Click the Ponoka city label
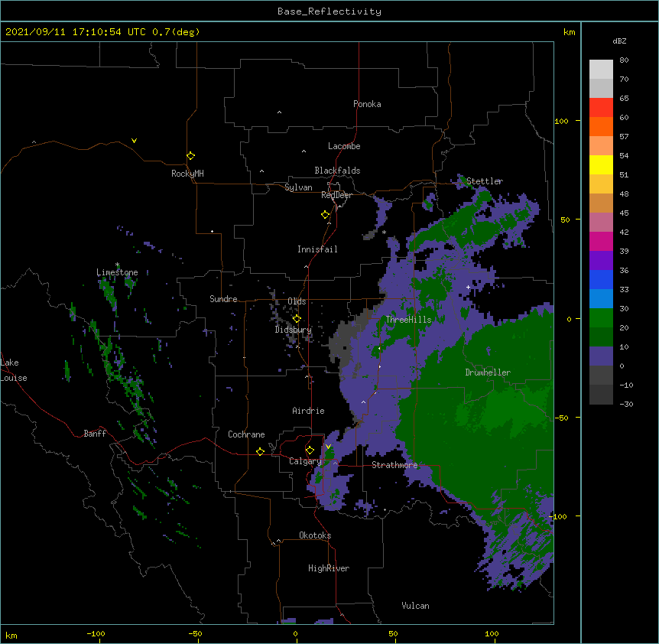 point(367,104)
